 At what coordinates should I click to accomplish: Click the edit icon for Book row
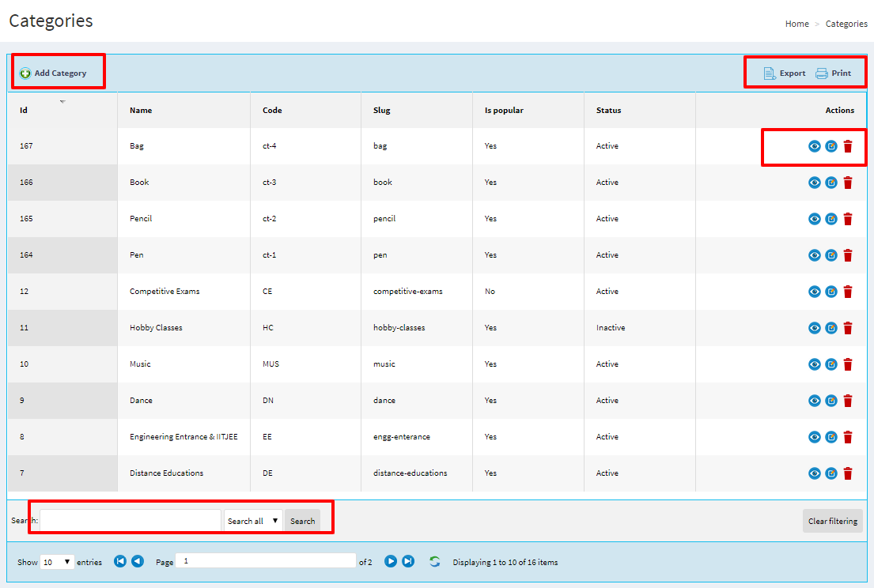point(831,183)
